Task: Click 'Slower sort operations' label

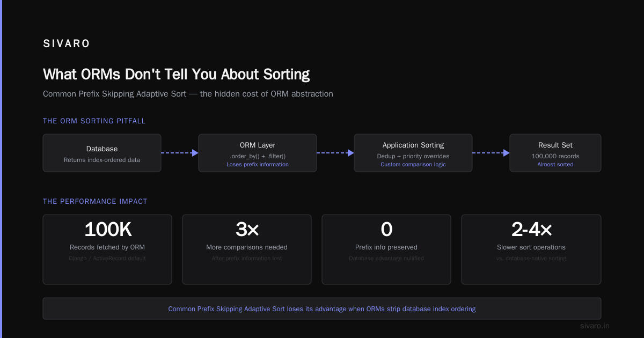Action: [x=531, y=247]
